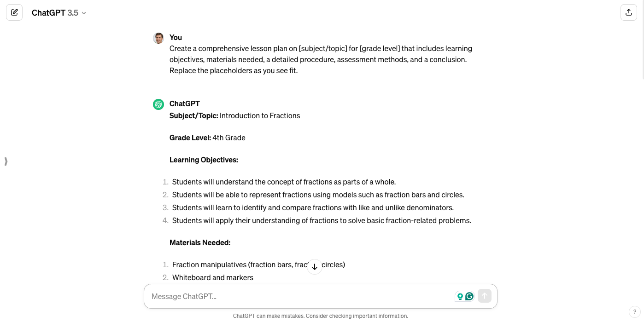This screenshot has height=322, width=644.
Task: Click the You message header
Action: point(176,37)
